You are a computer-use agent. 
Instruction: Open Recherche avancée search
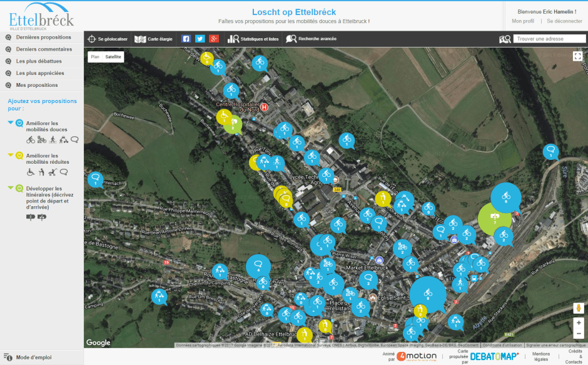click(x=311, y=39)
